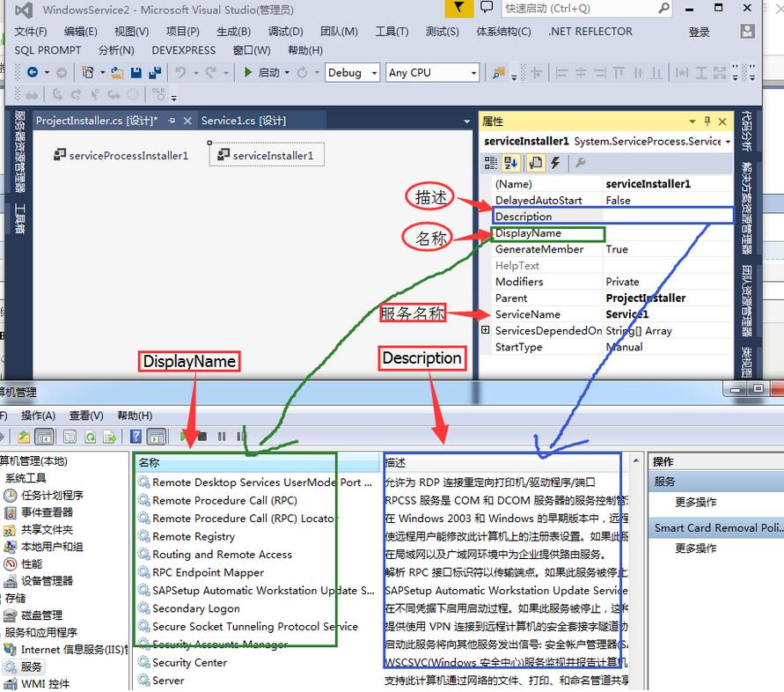Select 服务 node in the tree
Screen dimensions: 784x692
coord(31,667)
